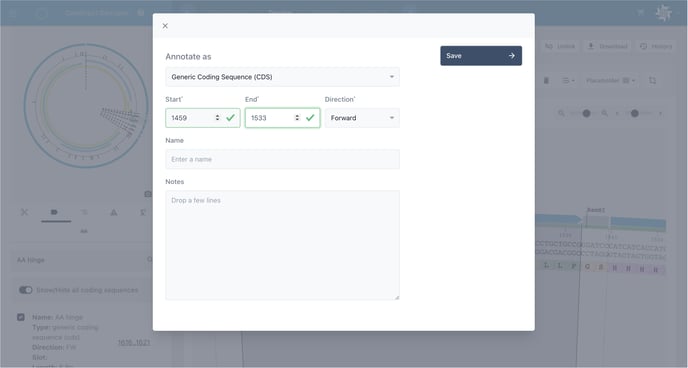The height and width of the screenshot is (368, 688).
Task: Click the 1636..1821 range link
Action: (134, 343)
